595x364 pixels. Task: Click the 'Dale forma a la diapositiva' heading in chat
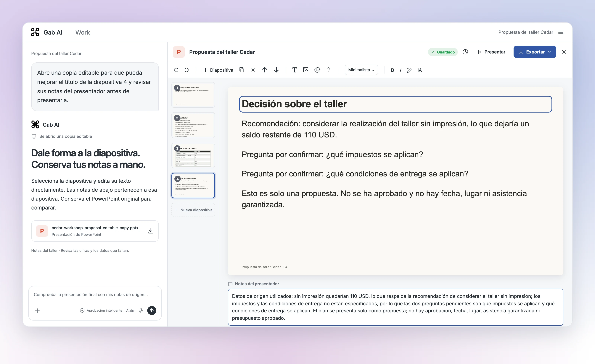(88, 159)
